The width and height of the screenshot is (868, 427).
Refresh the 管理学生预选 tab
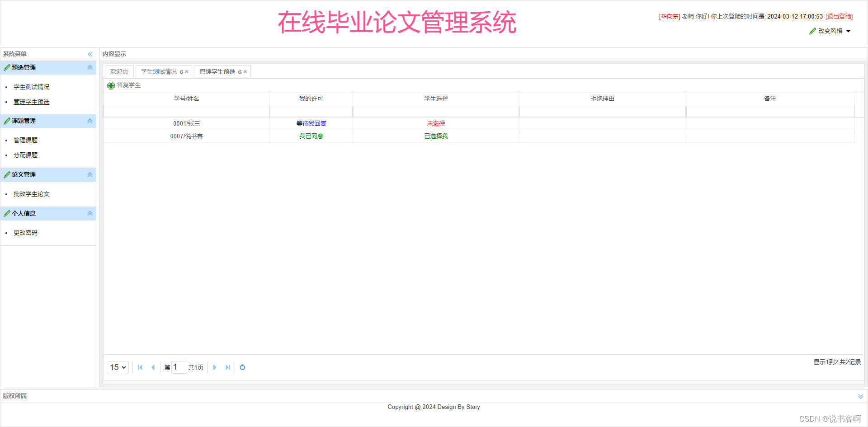(x=240, y=72)
